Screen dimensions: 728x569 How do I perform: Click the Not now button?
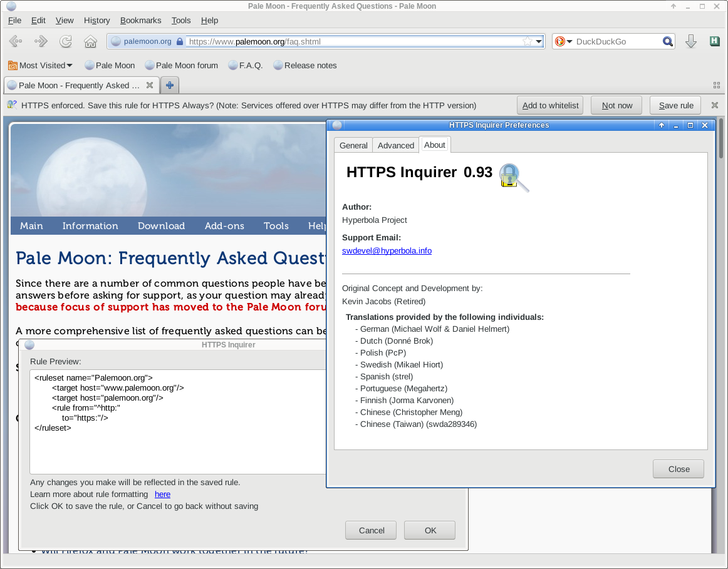(616, 105)
